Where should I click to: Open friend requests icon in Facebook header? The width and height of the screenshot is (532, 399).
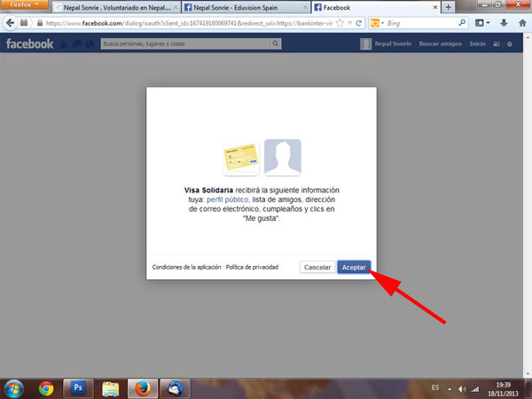64,43
